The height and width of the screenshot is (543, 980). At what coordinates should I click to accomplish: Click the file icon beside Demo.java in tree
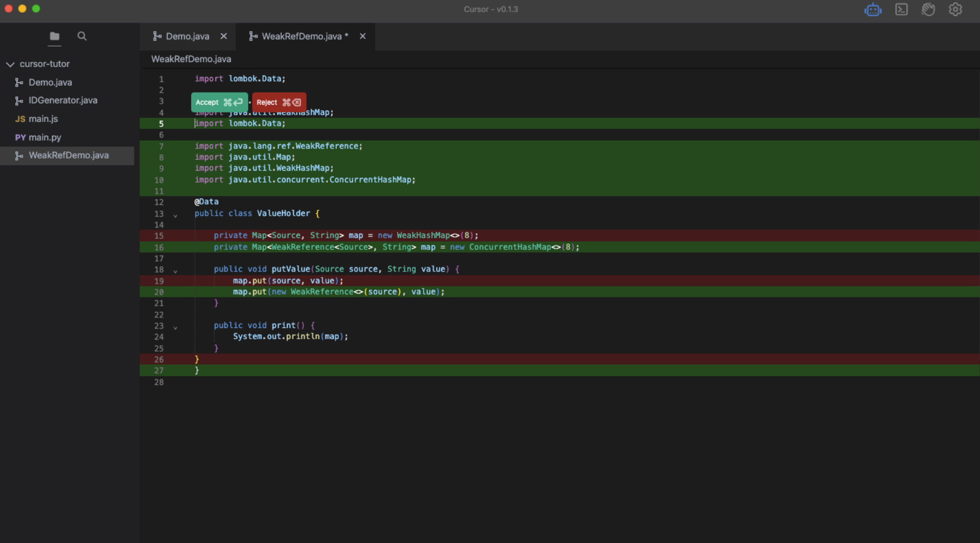(x=19, y=82)
